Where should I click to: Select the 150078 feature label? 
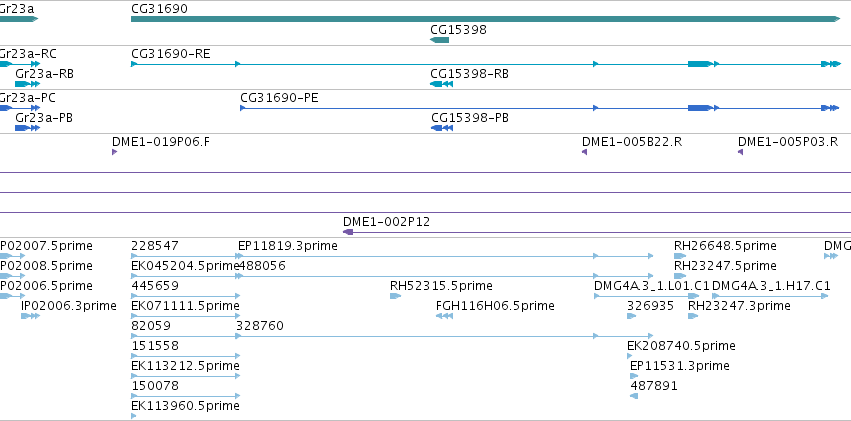pos(155,386)
